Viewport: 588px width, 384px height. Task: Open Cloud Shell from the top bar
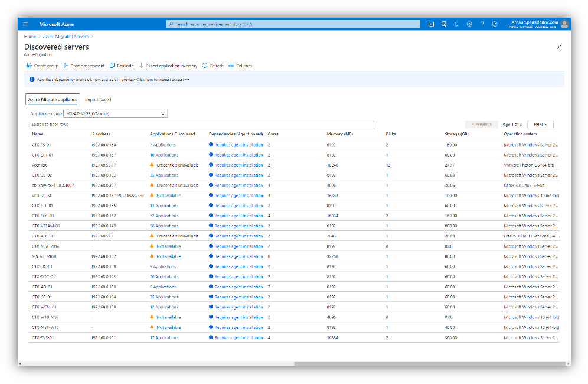point(431,24)
